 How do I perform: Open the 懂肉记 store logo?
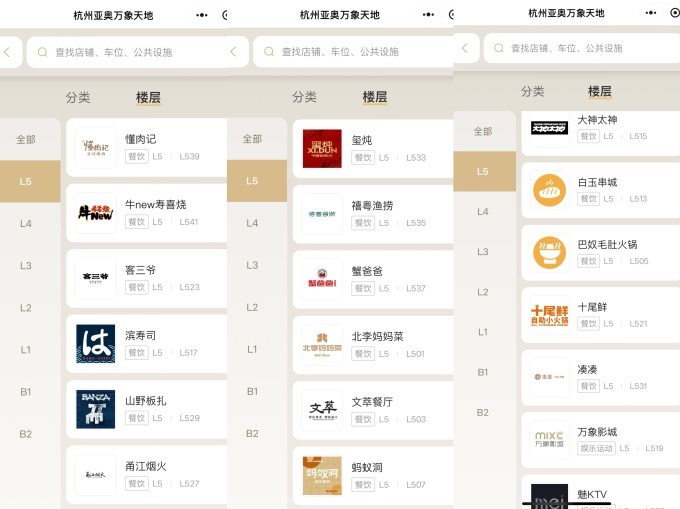pyautogui.click(x=95, y=148)
